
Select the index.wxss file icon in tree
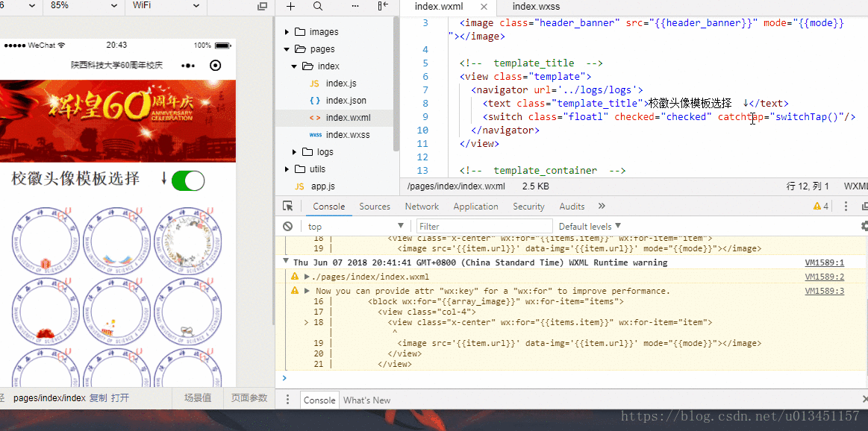click(315, 135)
